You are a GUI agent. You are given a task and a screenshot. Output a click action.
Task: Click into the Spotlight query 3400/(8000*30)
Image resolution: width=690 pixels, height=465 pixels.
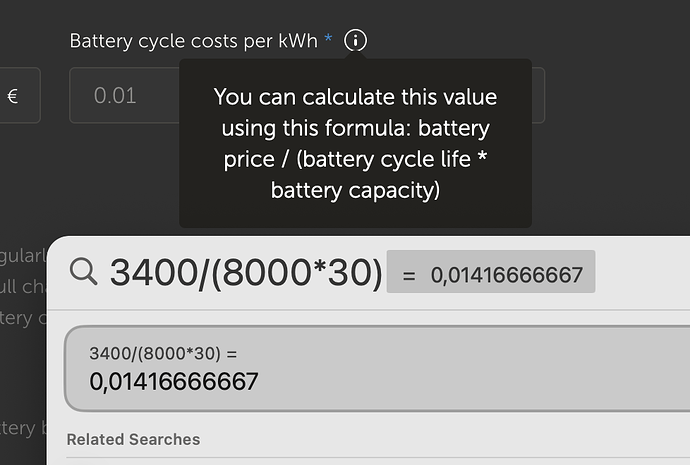(245, 272)
